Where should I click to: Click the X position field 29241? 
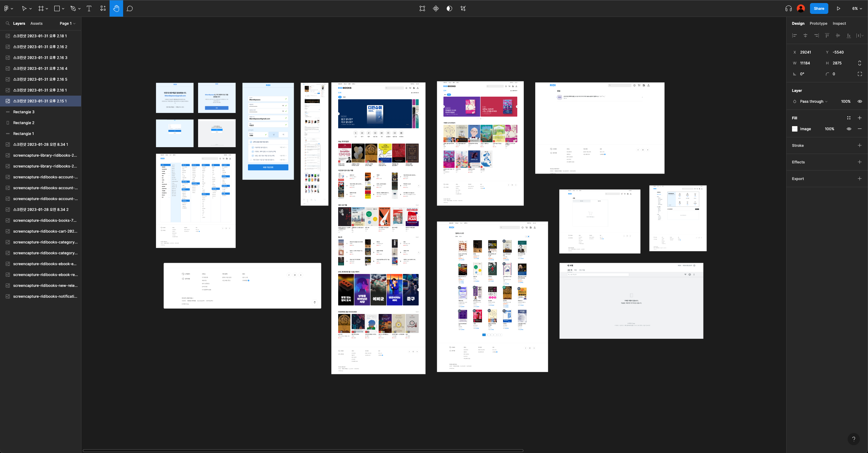805,52
